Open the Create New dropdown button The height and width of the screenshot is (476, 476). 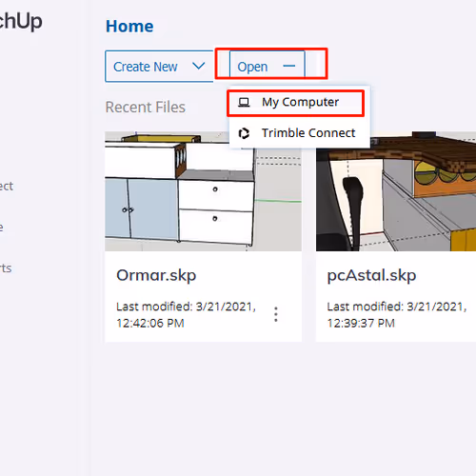click(x=159, y=66)
